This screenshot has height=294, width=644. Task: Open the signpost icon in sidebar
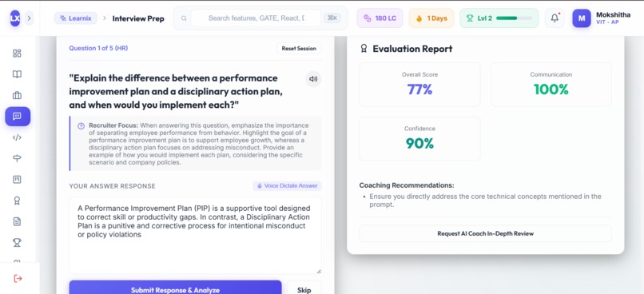[x=17, y=158]
